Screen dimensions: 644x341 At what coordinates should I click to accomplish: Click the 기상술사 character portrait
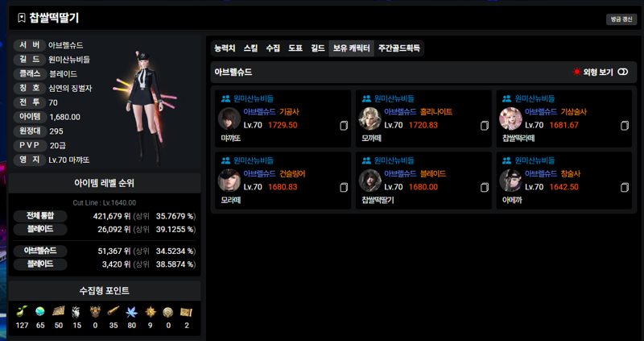coord(510,119)
